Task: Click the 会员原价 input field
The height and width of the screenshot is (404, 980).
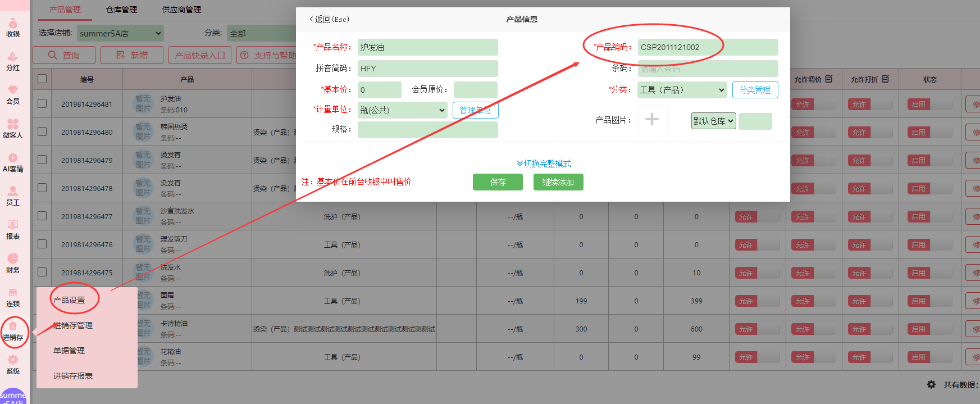Action: (476, 90)
